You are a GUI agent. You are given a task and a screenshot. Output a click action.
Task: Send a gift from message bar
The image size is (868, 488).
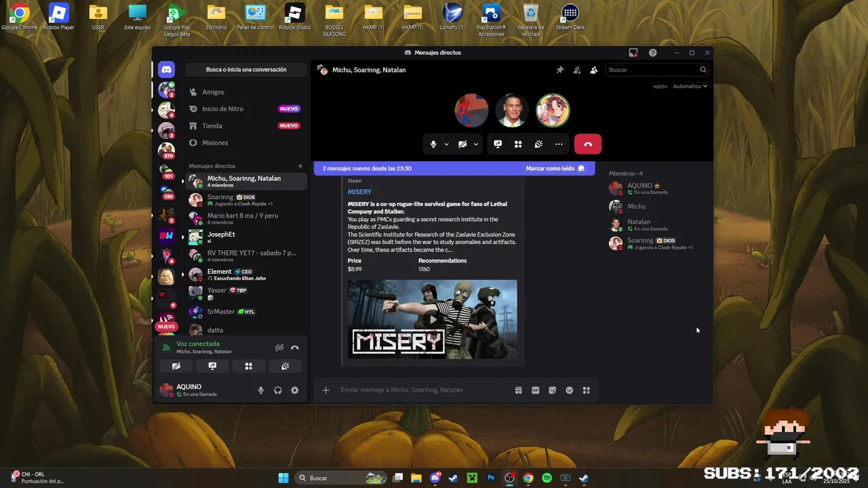click(x=519, y=390)
